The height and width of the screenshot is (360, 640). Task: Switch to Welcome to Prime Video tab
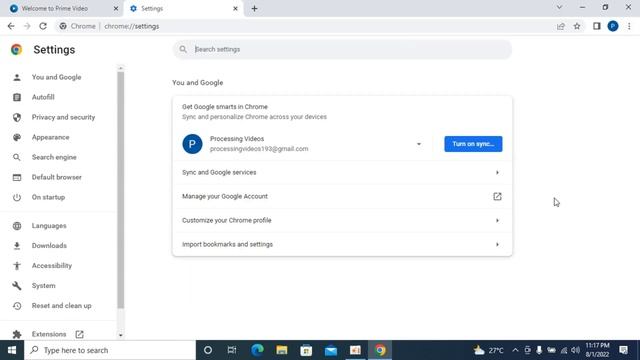click(61, 8)
